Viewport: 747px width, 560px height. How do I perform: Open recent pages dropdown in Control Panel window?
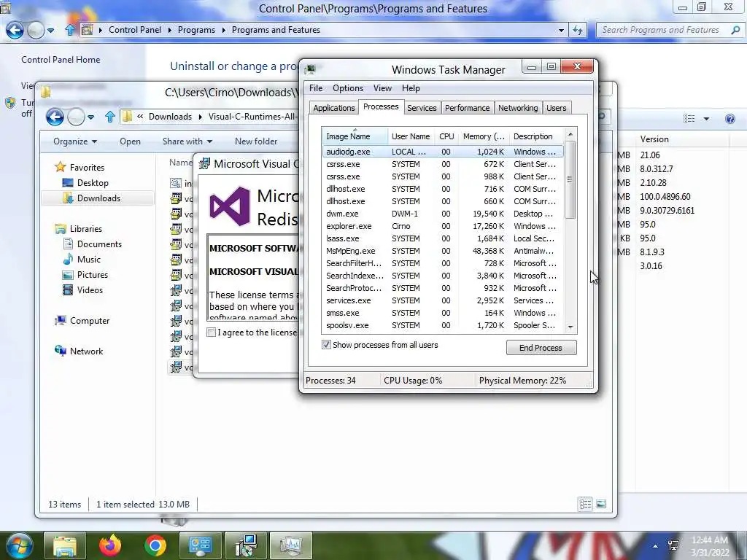click(50, 31)
